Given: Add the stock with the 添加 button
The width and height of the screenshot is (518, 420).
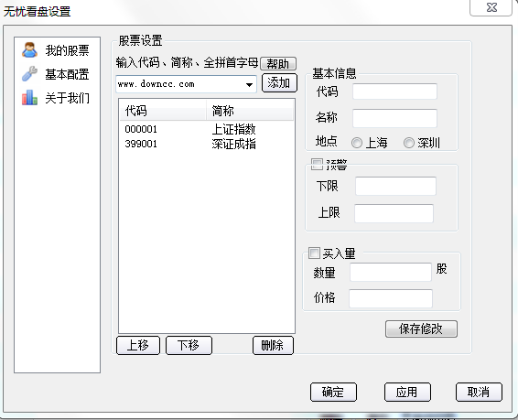Looking at the screenshot, I should (x=279, y=82).
